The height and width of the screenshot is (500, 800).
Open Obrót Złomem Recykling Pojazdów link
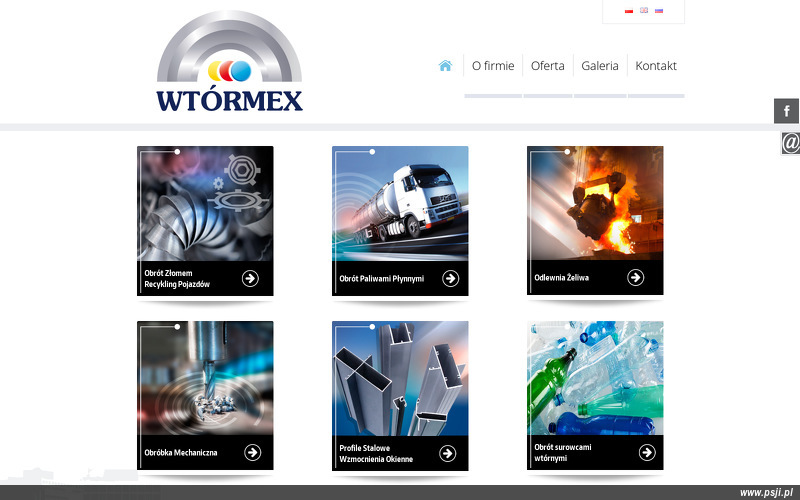177,279
